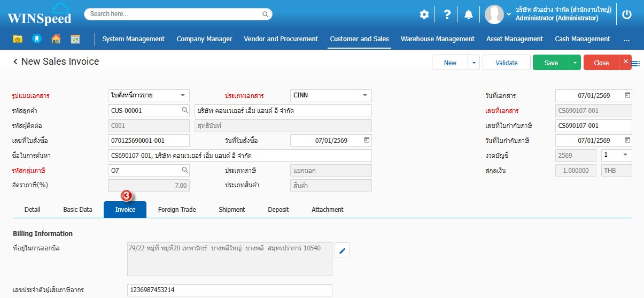Search customer code CUS-00001 magnifier icon
This screenshot has width=644, height=298.
[x=185, y=111]
